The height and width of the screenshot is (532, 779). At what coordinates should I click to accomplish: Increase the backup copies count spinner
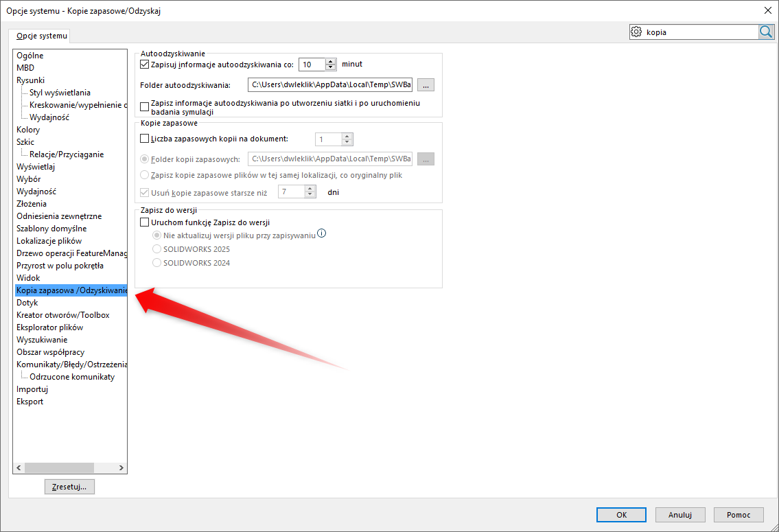point(347,136)
